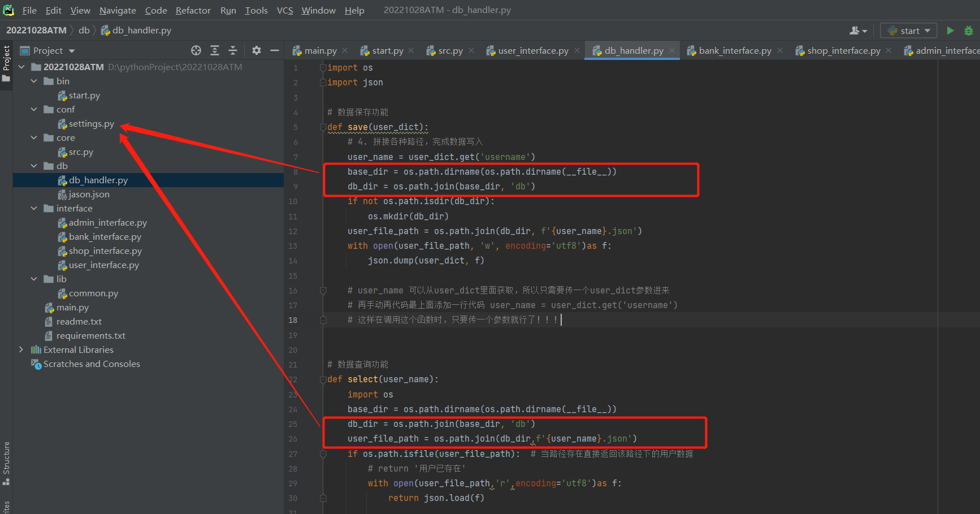The width and height of the screenshot is (980, 514).
Task: Open the File menu
Action: pyautogui.click(x=29, y=10)
